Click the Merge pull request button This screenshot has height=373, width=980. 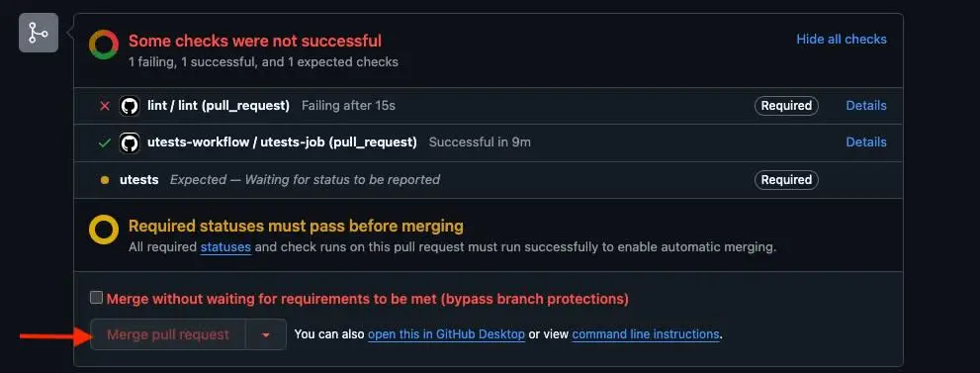point(168,334)
